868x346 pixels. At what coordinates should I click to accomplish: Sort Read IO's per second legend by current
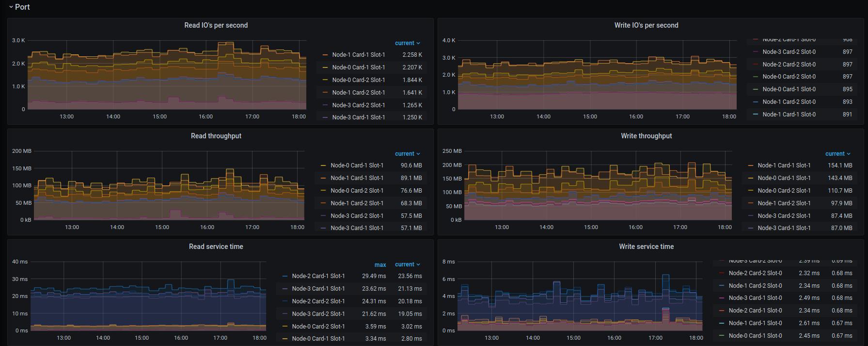pos(407,43)
